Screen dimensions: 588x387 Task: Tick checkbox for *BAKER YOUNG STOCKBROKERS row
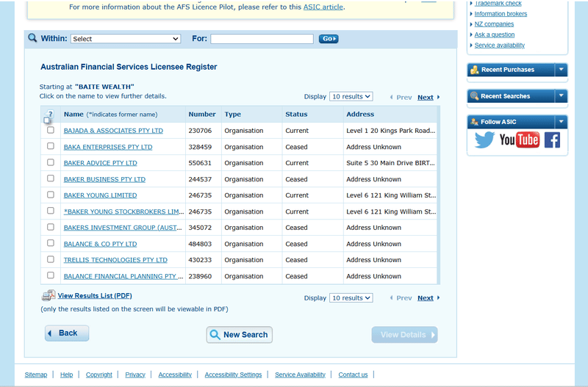51,211
